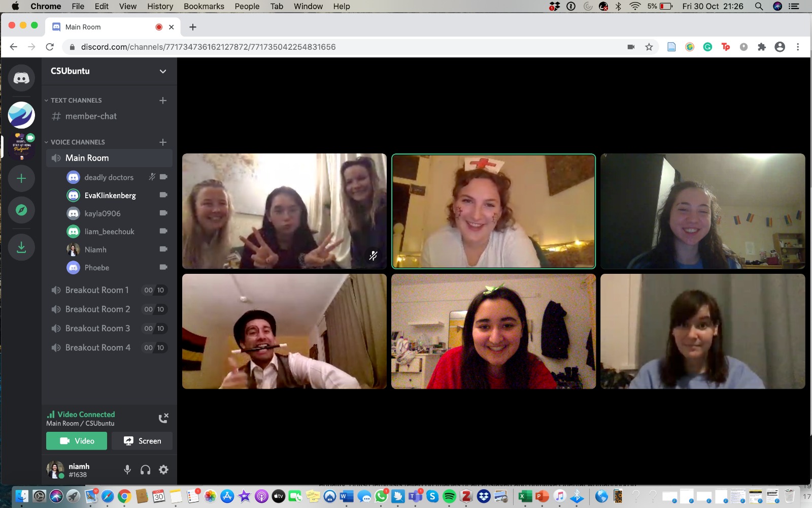
Task: Open the Apple menu
Action: pyautogui.click(x=15, y=6)
